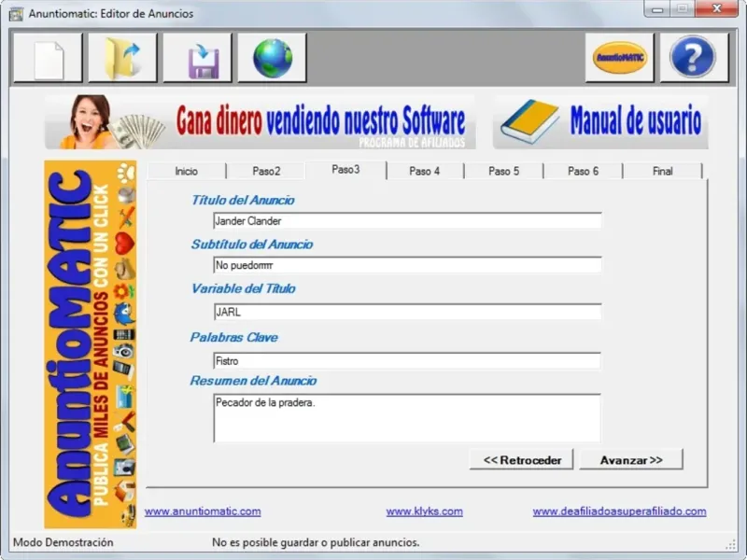Image resolution: width=747 pixels, height=560 pixels.
Task: Go to the Paso 4 tab
Action: tap(425, 171)
